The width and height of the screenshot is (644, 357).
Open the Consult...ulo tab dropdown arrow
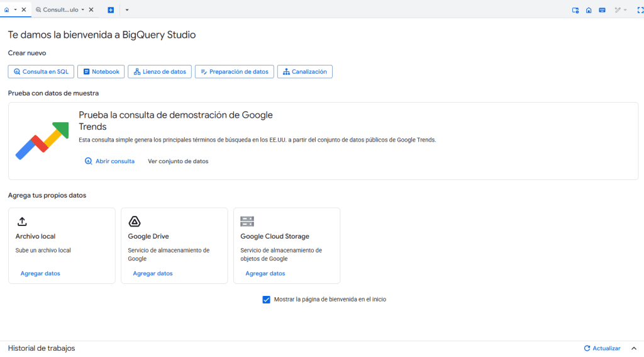pos(82,9)
